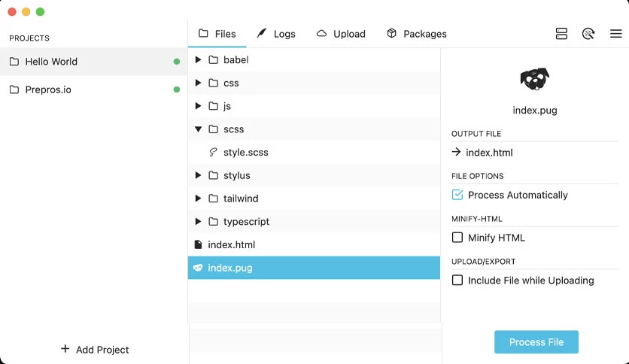
Task: Click the index.pug title in details panel
Action: click(x=535, y=111)
